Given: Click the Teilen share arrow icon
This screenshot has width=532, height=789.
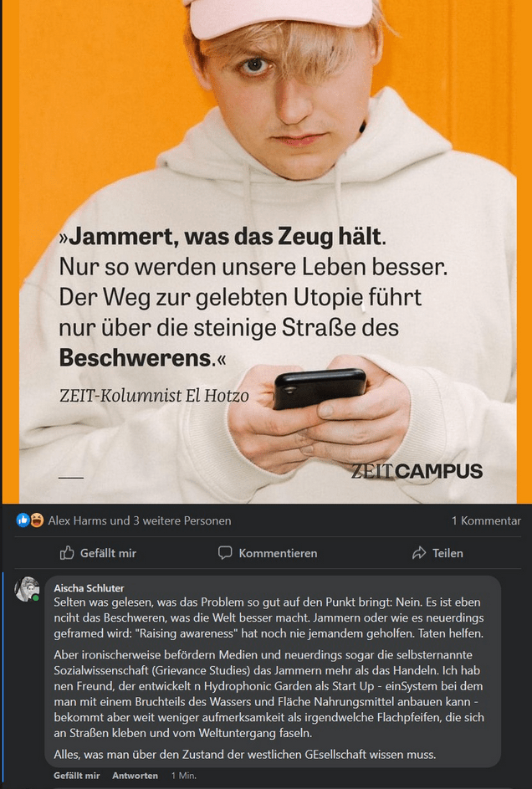Looking at the screenshot, I should click(419, 553).
